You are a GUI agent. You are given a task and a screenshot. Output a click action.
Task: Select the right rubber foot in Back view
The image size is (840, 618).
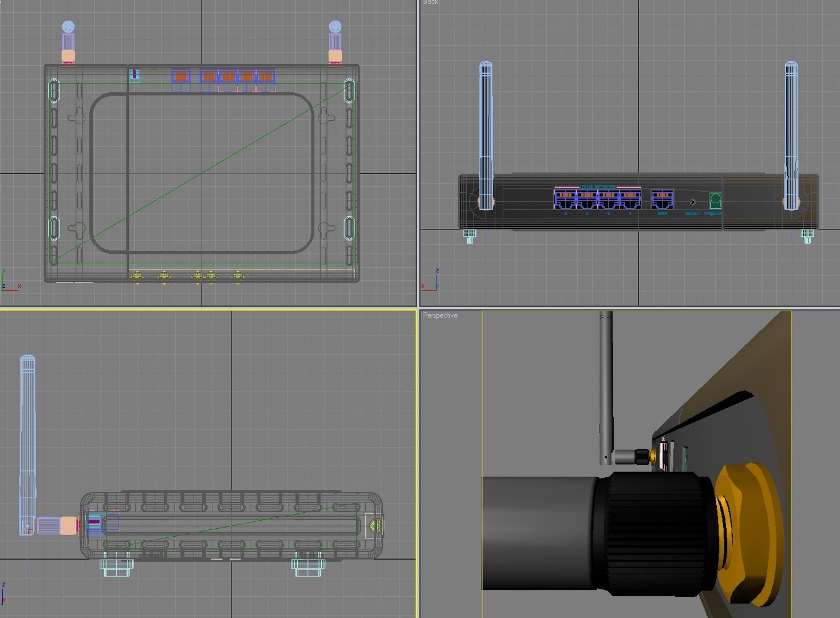[806, 235]
